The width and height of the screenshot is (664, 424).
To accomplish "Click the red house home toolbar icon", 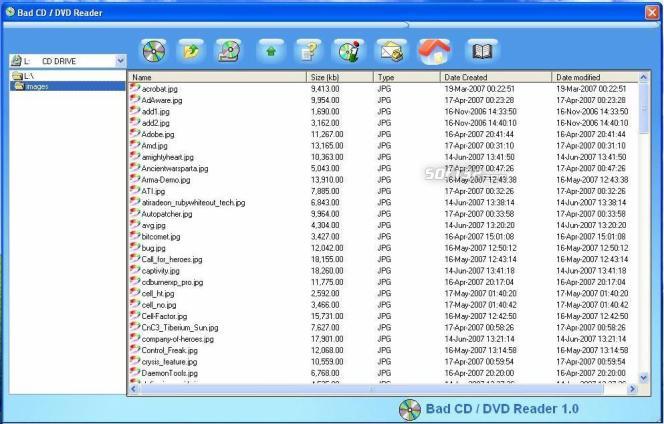I will click(434, 52).
